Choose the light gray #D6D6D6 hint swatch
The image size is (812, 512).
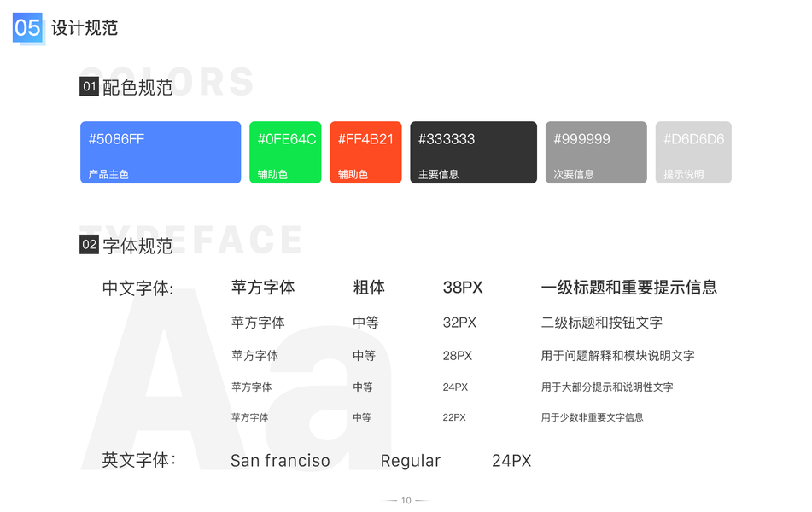tap(693, 152)
